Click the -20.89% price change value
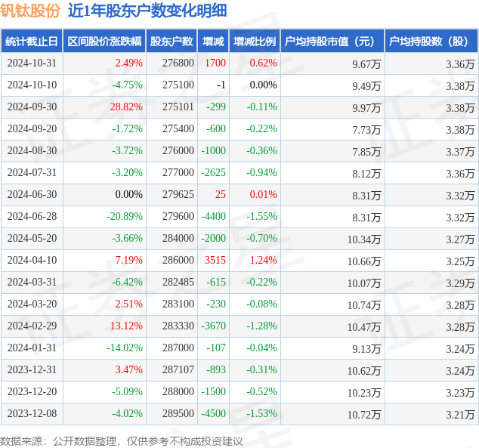This screenshot has width=479, height=448. click(x=125, y=216)
